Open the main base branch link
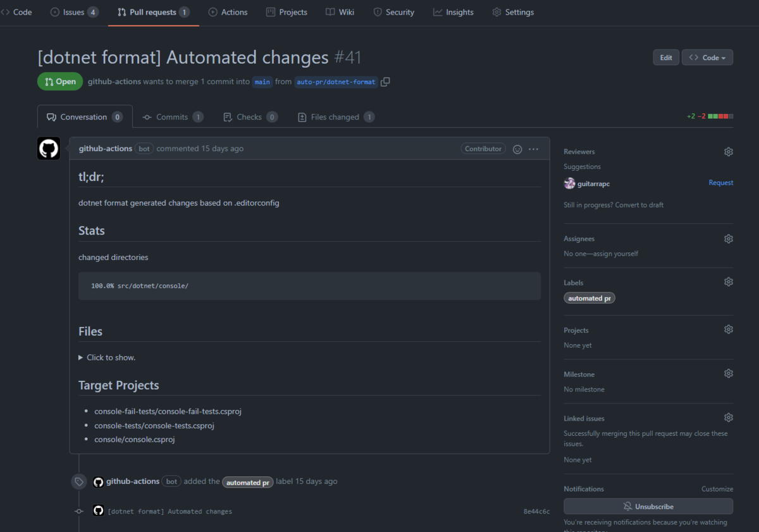 coord(262,82)
